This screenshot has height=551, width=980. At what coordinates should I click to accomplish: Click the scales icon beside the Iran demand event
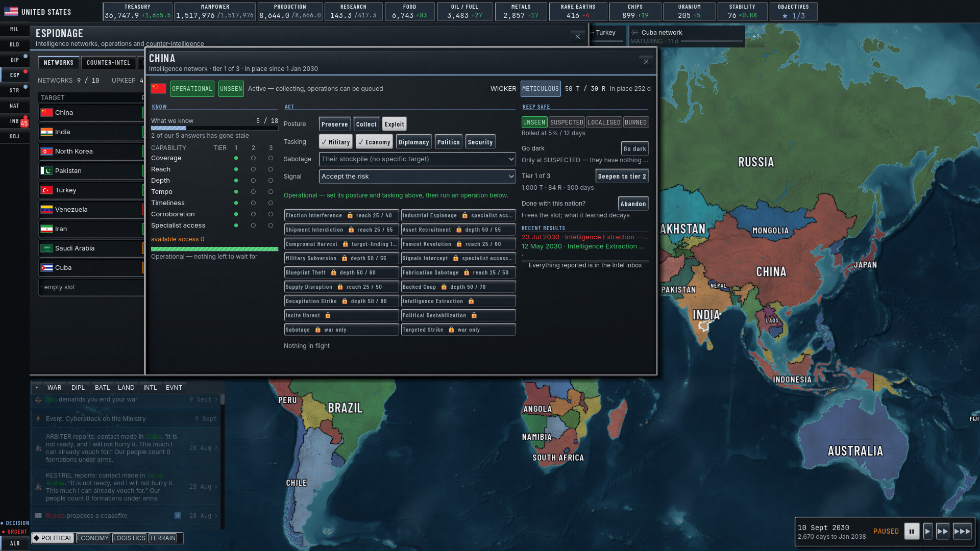(x=38, y=399)
